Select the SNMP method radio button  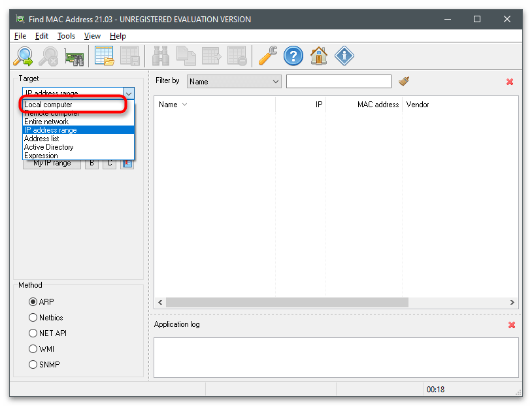[33, 364]
